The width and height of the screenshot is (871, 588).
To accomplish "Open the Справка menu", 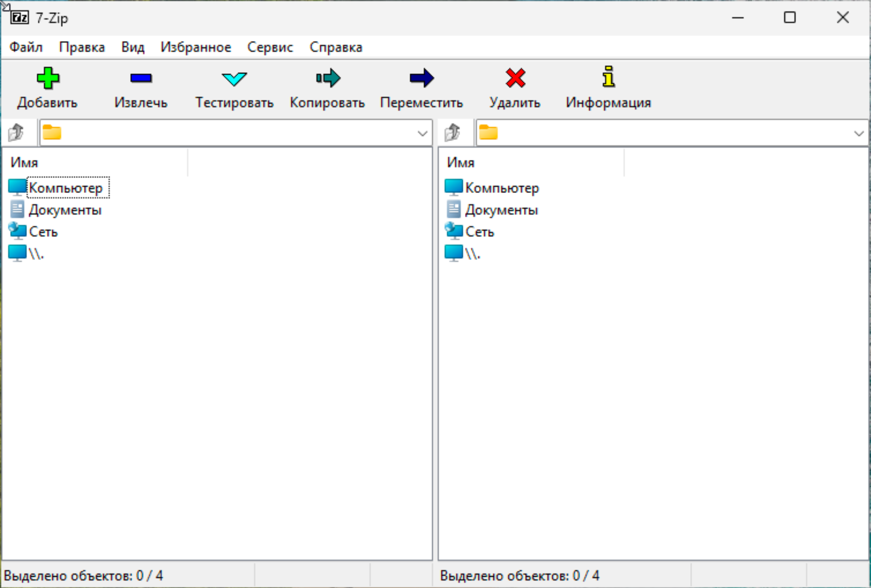I will pos(336,47).
